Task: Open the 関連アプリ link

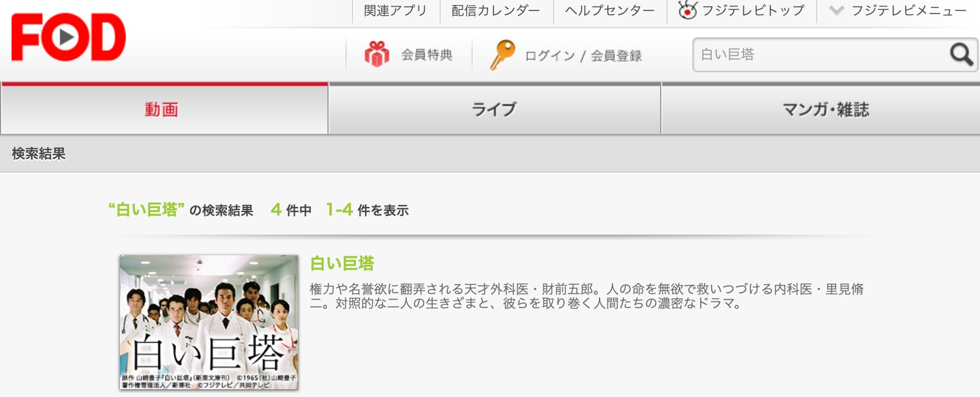Action: point(395,11)
